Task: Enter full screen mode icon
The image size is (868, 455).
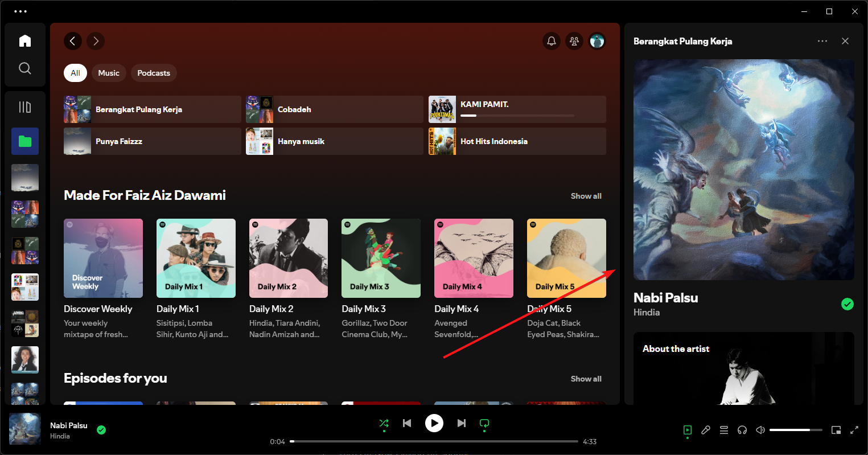Action: coord(854,430)
